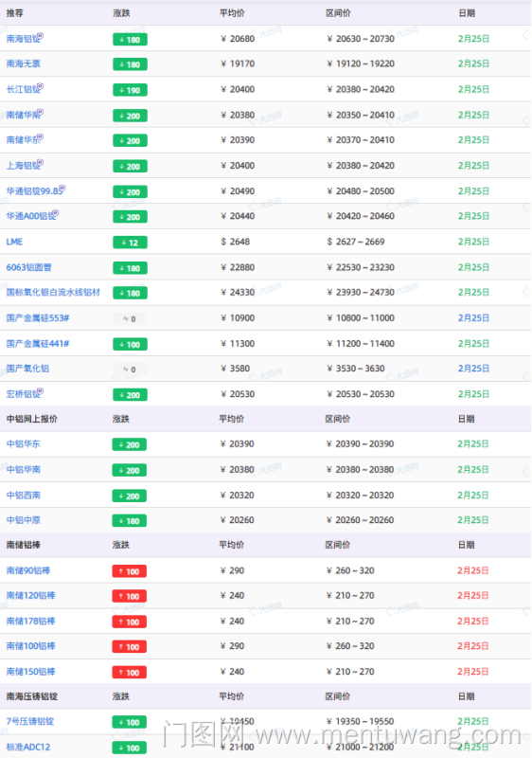Open the 南海无票 price link
Viewport: 532px width, 758px height.
point(23,63)
